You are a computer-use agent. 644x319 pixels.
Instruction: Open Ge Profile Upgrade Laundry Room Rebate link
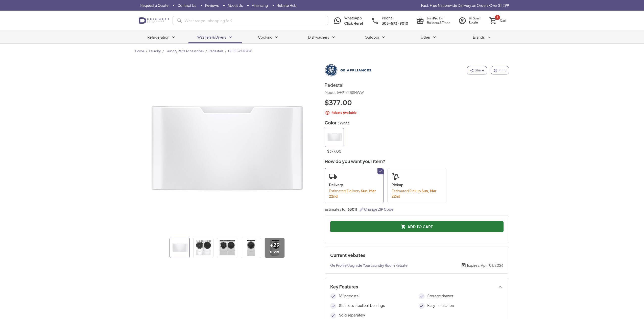369,265
